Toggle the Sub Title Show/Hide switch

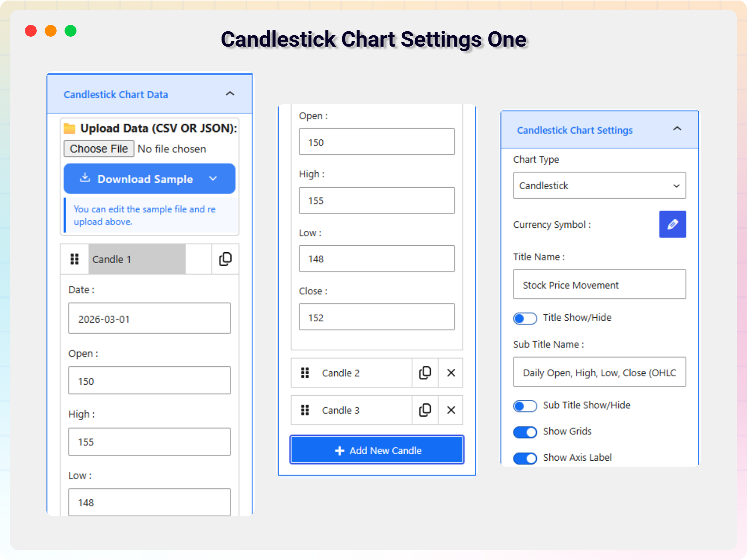click(525, 406)
